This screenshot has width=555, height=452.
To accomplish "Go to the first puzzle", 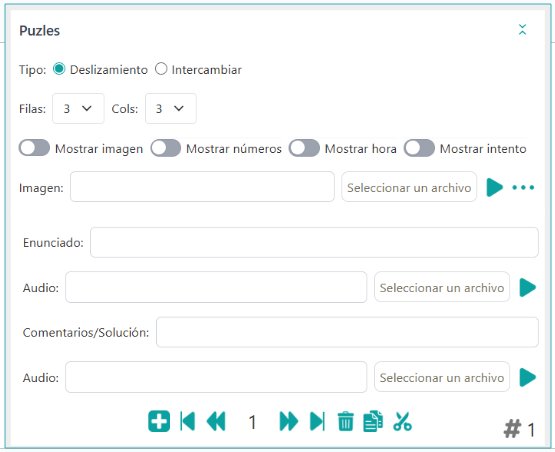I will pyautogui.click(x=188, y=421).
